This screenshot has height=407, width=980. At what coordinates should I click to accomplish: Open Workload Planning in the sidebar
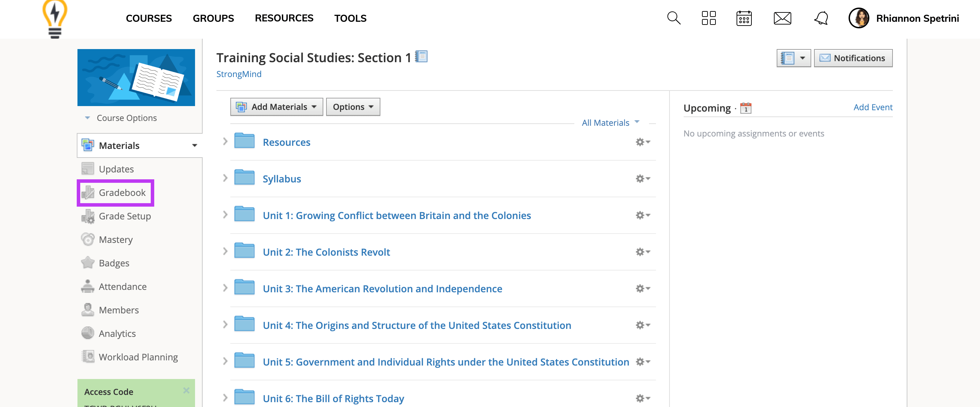pyautogui.click(x=138, y=357)
